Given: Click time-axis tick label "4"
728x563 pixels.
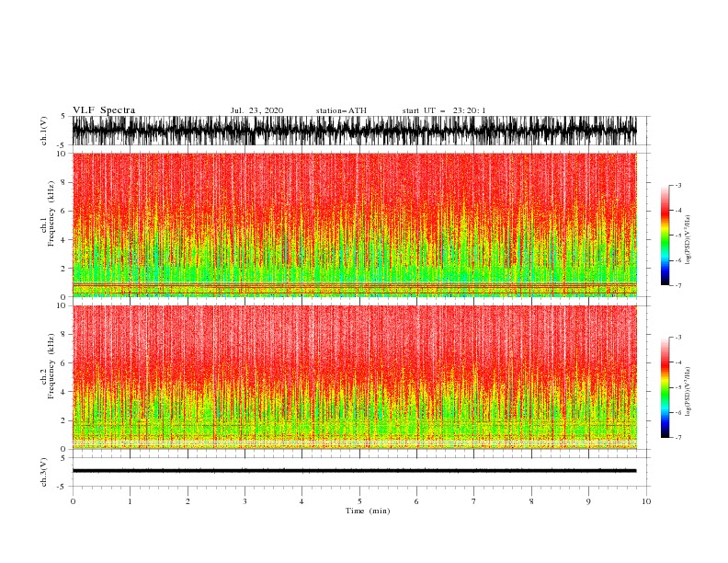Looking at the screenshot, I should click(x=301, y=501).
